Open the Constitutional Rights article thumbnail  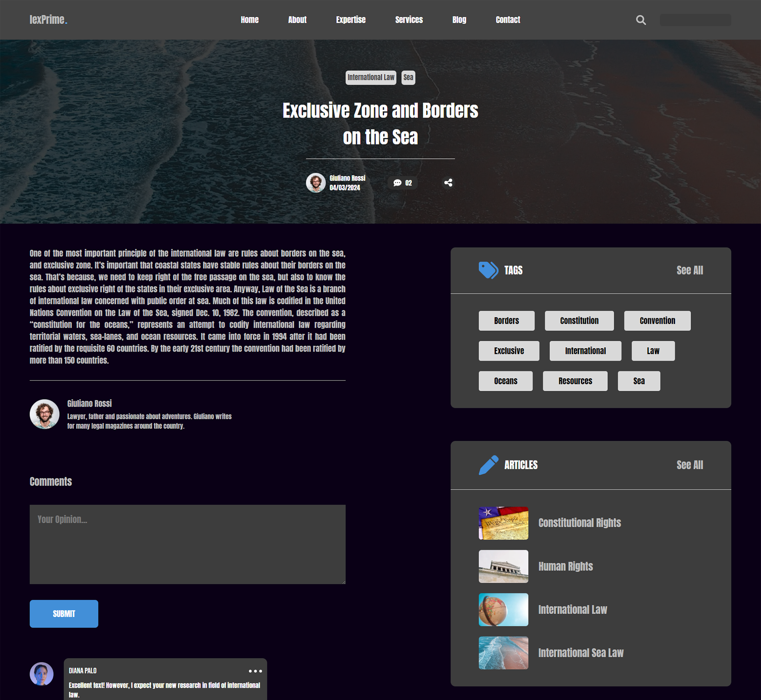(503, 523)
